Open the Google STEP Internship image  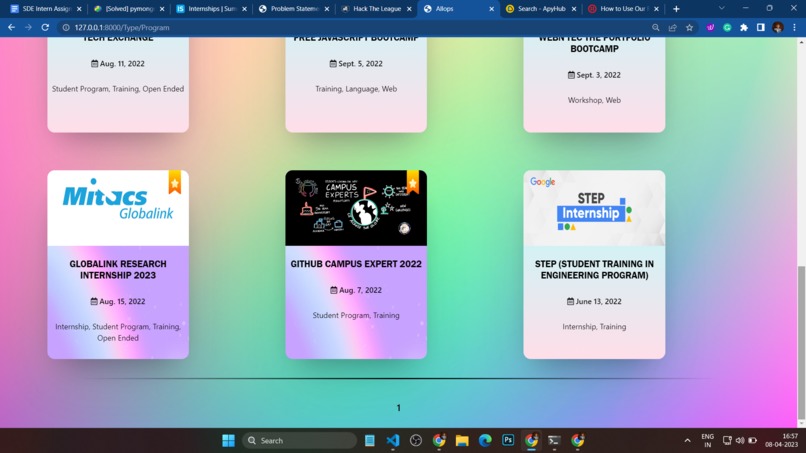[x=594, y=208]
